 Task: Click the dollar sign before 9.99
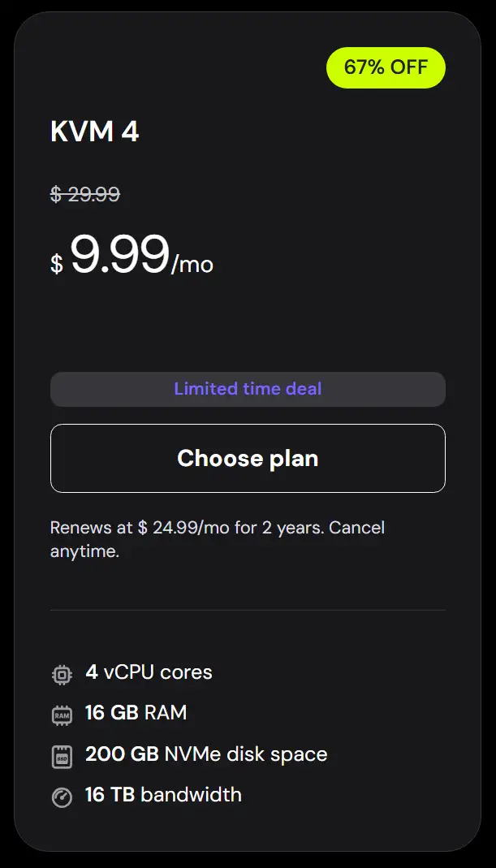tap(57, 264)
